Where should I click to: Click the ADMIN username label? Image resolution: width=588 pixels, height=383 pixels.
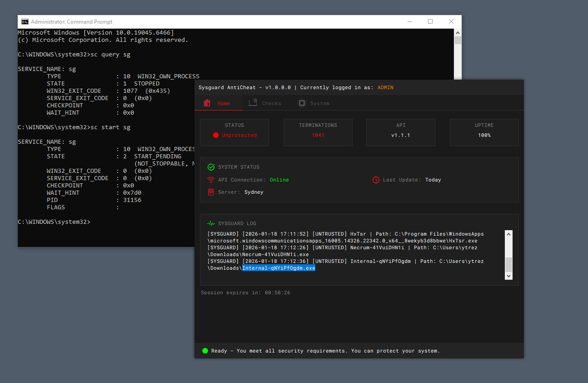pos(386,87)
